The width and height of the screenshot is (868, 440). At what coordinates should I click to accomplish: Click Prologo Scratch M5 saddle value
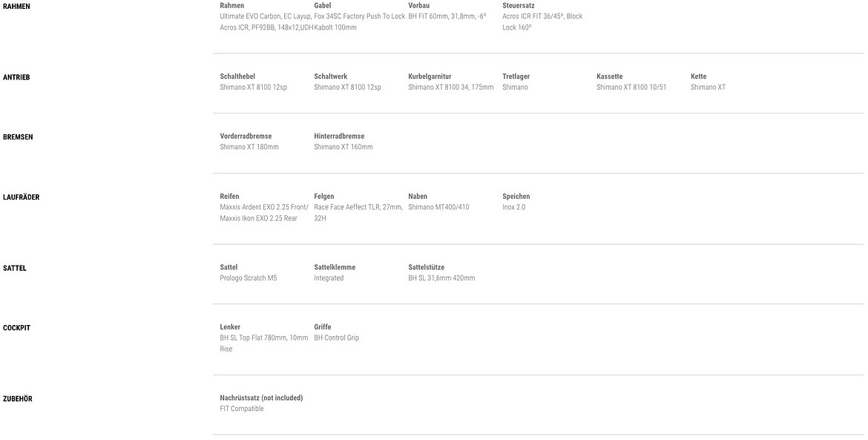[x=248, y=278]
